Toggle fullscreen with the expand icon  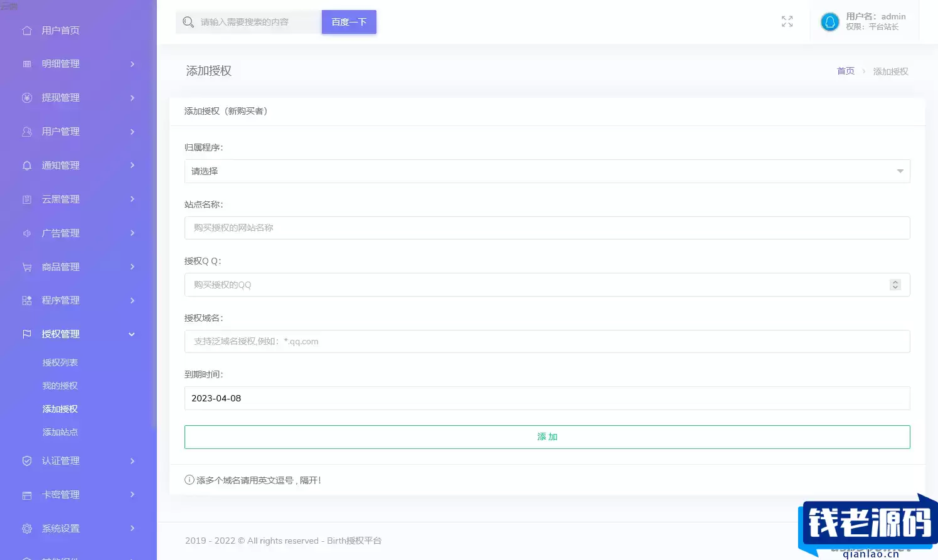(787, 21)
